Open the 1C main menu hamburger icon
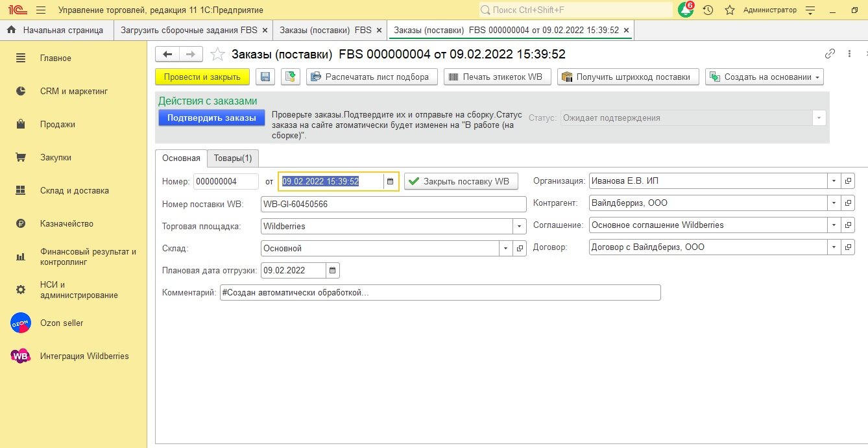868x448 pixels. pyautogui.click(x=41, y=10)
